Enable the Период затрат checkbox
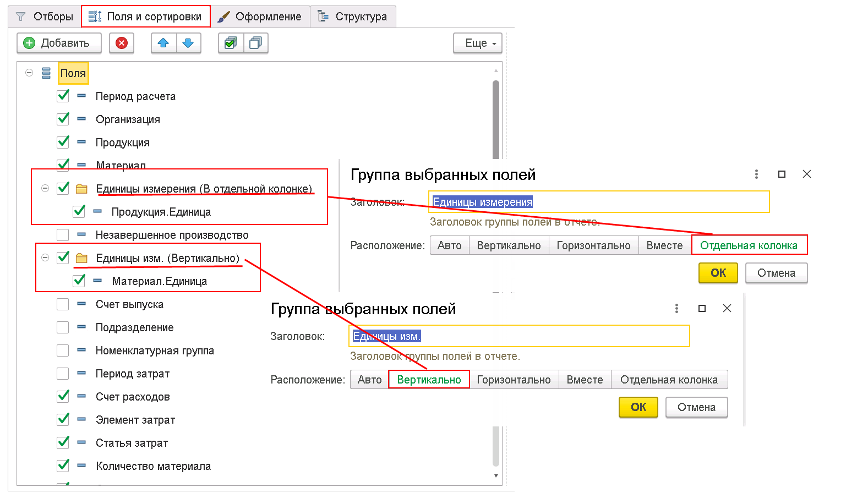This screenshot has width=868, height=493. [63, 374]
